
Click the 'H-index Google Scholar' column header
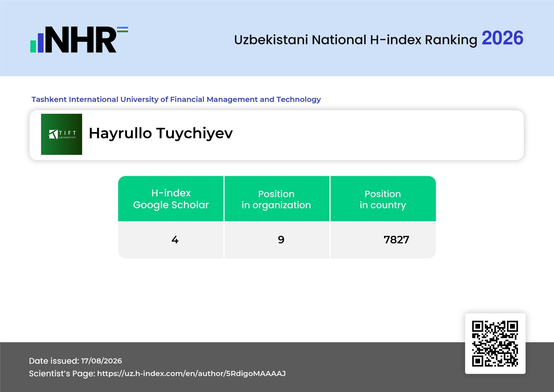coord(171,199)
